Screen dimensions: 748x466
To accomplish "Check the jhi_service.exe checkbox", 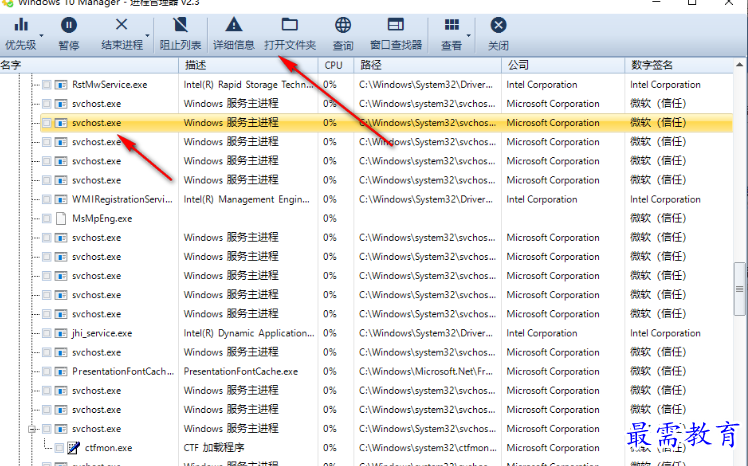I will pyautogui.click(x=47, y=333).
